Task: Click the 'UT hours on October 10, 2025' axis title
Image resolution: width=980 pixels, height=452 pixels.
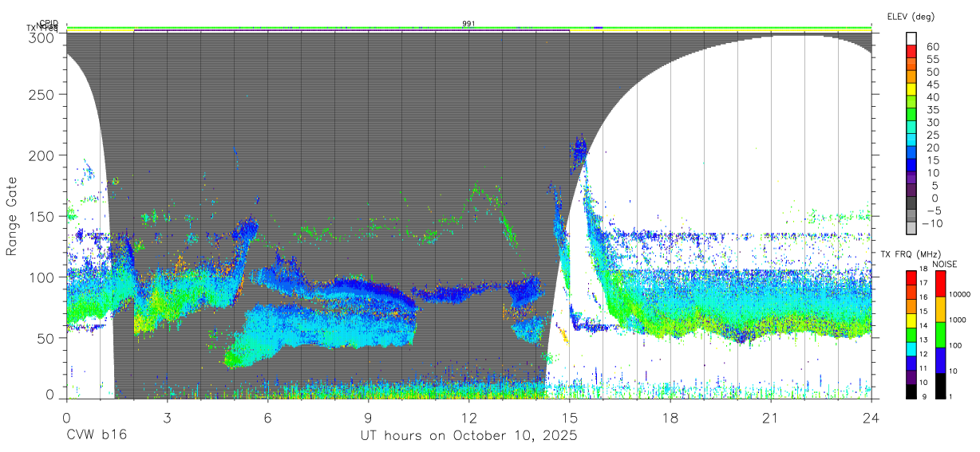Action: 468,435
